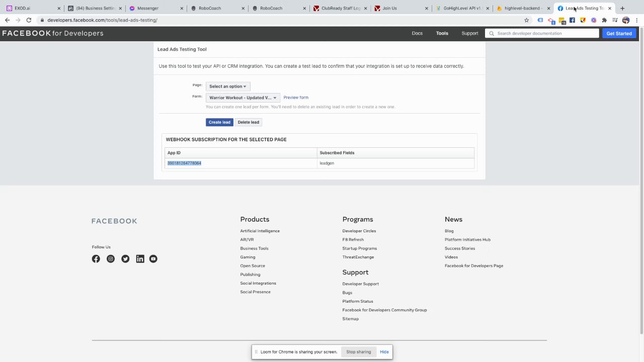644x362 pixels.
Task: Click the Create lead button
Action: tap(219, 122)
